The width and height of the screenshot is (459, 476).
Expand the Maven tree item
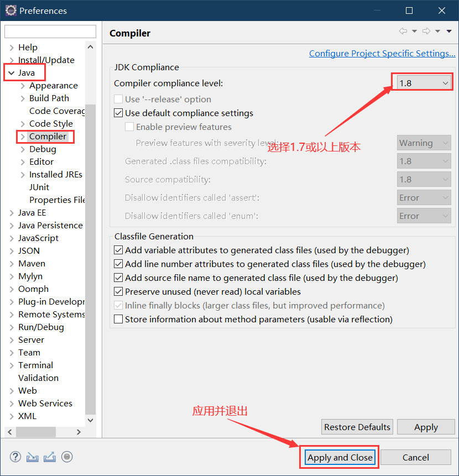(12, 263)
